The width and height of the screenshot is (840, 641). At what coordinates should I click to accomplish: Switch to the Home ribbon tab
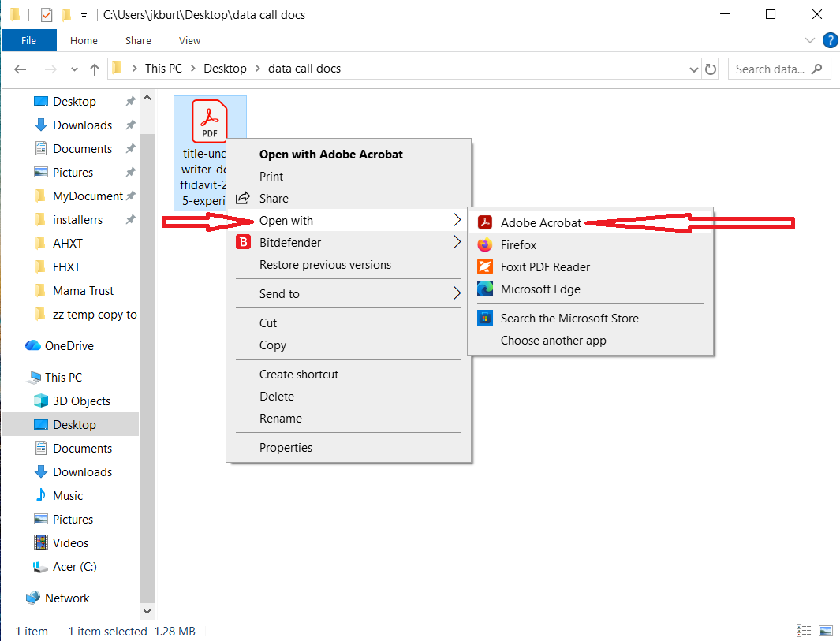84,41
